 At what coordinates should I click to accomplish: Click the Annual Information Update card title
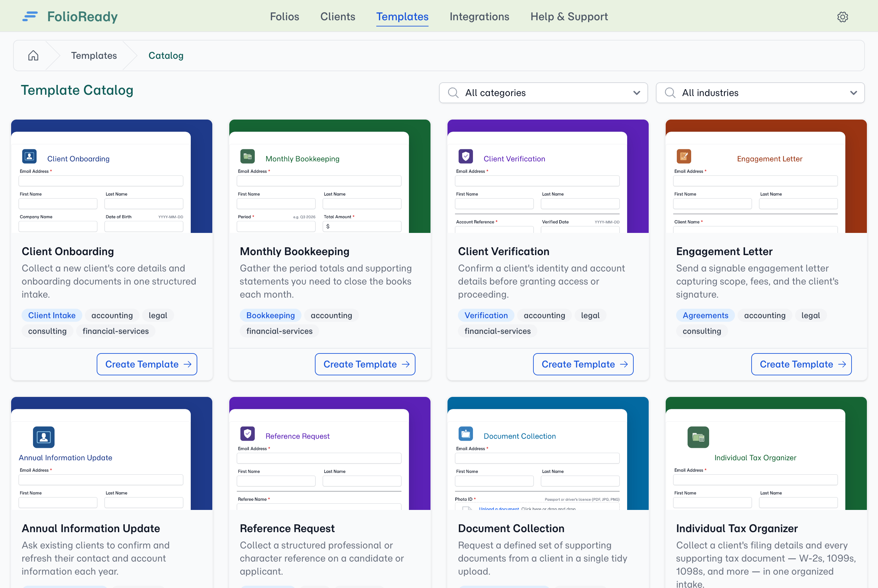(91, 528)
